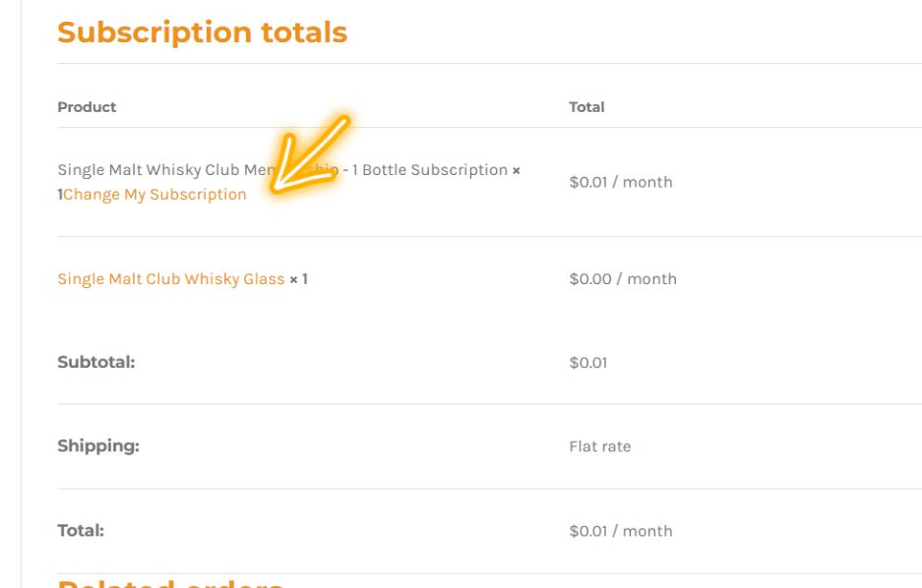Open the "Single Malt Club Whisky Glass" link

click(170, 279)
